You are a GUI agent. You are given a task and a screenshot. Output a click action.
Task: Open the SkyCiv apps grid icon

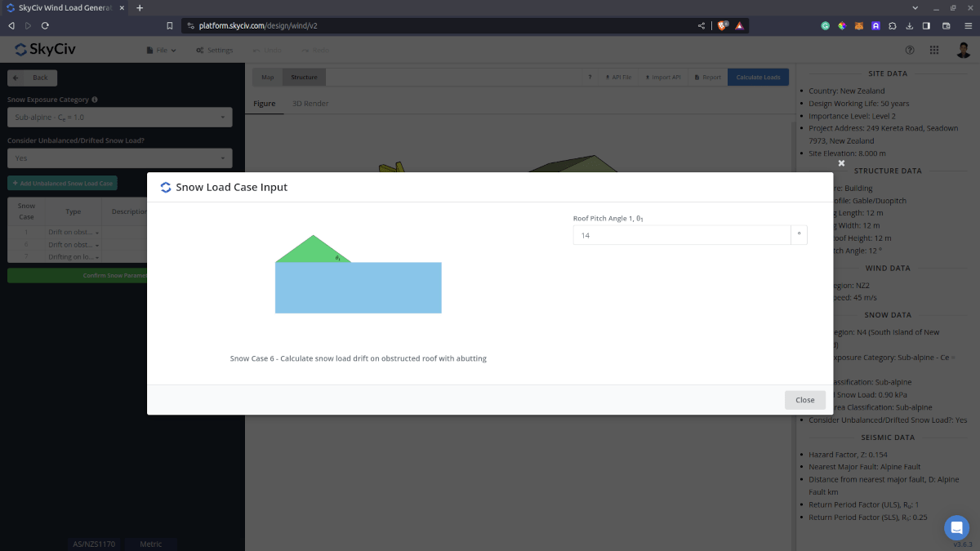pyautogui.click(x=933, y=50)
